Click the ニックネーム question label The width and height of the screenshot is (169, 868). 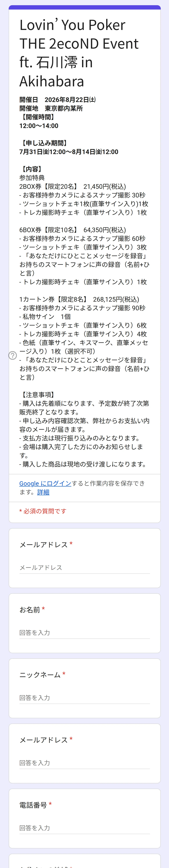tap(40, 675)
